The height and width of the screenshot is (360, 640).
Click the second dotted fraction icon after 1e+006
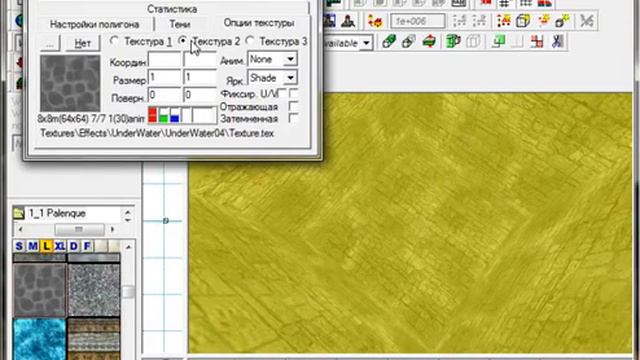(480, 21)
